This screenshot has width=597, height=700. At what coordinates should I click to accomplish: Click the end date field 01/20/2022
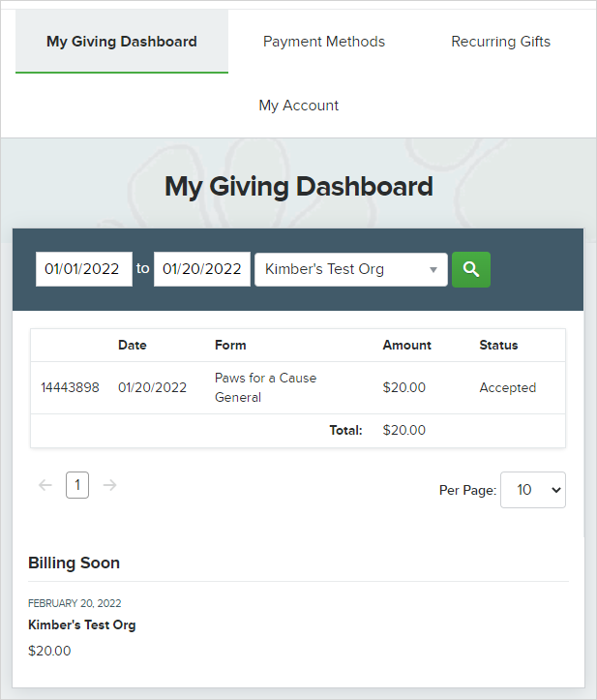click(x=202, y=269)
